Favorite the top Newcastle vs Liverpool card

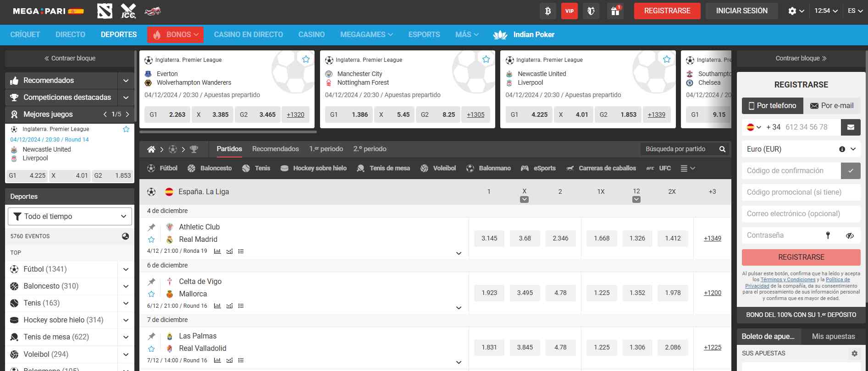coord(667,59)
